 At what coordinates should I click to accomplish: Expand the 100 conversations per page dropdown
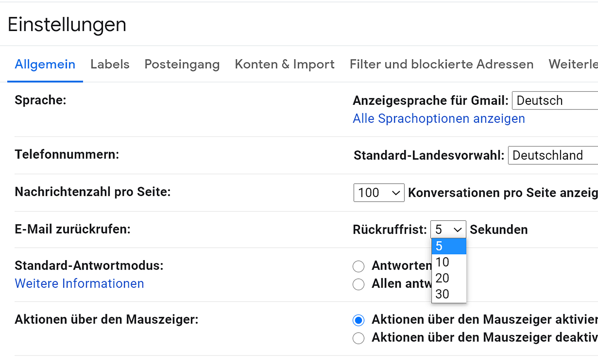pyautogui.click(x=379, y=193)
